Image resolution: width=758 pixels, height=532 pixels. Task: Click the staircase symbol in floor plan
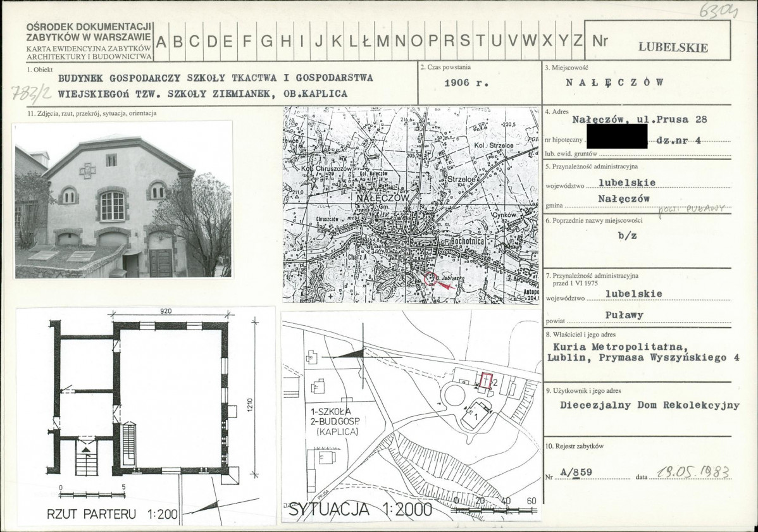pyautogui.click(x=129, y=442)
